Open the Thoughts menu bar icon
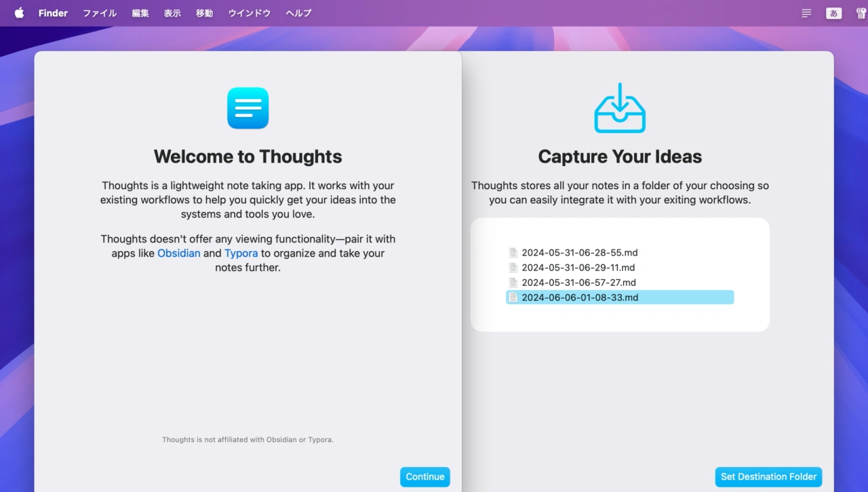Viewport: 868px width, 492px height. (x=806, y=13)
